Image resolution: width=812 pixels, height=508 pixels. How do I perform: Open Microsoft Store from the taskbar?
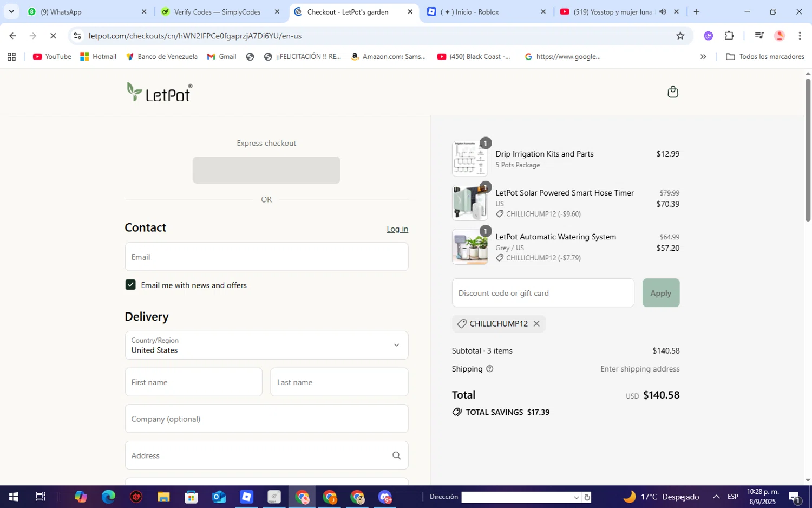tap(191, 497)
